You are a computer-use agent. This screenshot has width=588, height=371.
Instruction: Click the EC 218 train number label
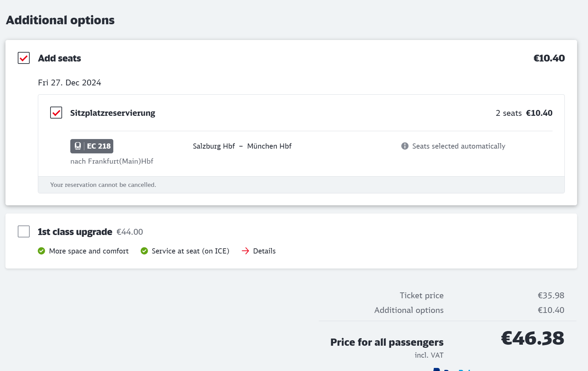(99, 146)
